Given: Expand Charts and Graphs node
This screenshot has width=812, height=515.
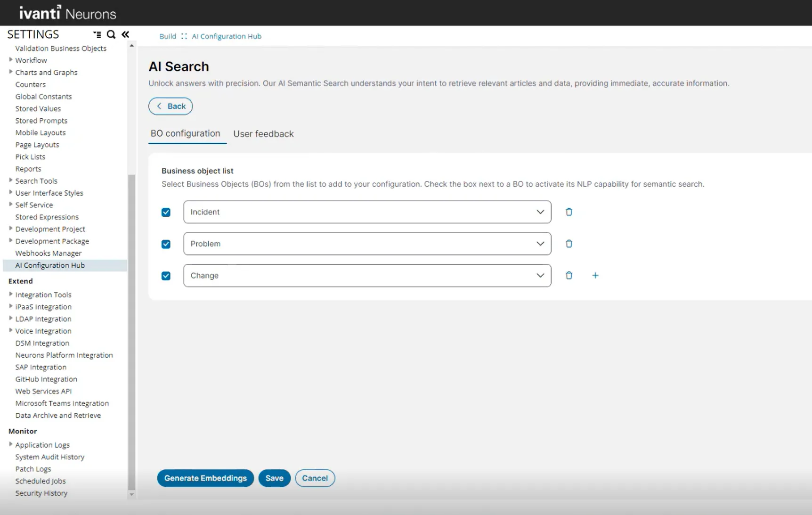Looking at the screenshot, I should pyautogui.click(x=11, y=72).
